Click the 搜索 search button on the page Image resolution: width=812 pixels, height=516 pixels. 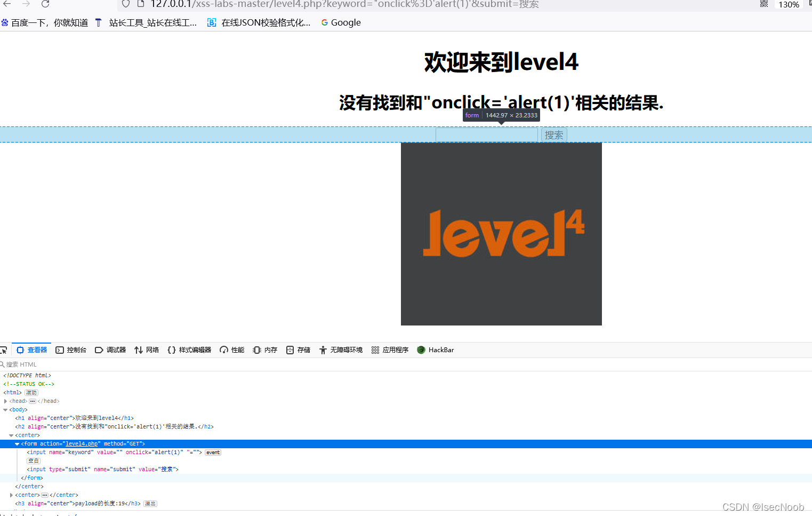coord(553,134)
